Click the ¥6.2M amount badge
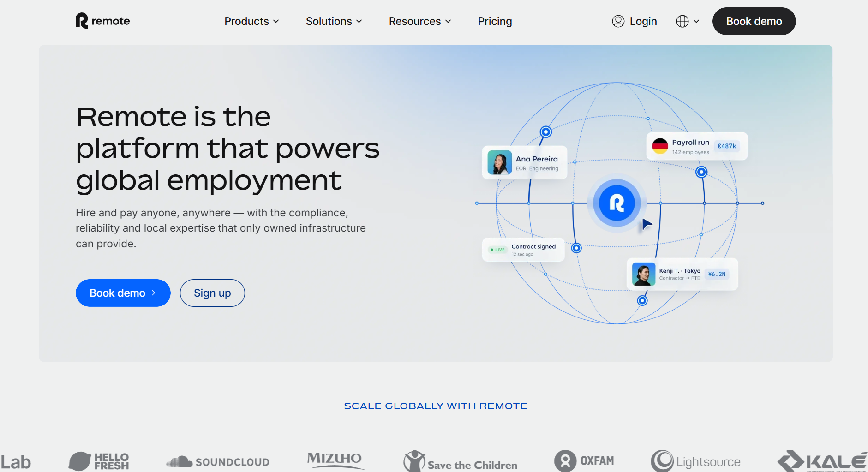Viewport: 868px width, 472px height. pyautogui.click(x=717, y=274)
